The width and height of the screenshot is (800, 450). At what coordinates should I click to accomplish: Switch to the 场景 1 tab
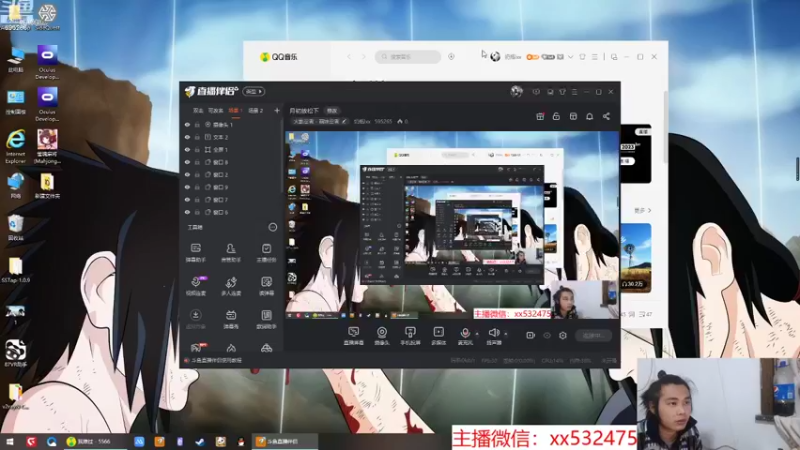pyautogui.click(x=235, y=110)
